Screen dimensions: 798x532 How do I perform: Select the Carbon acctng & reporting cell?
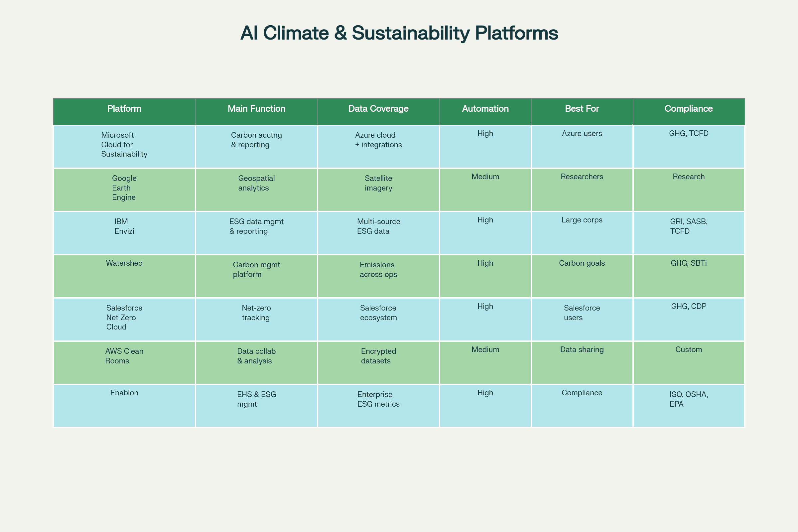[256, 147]
